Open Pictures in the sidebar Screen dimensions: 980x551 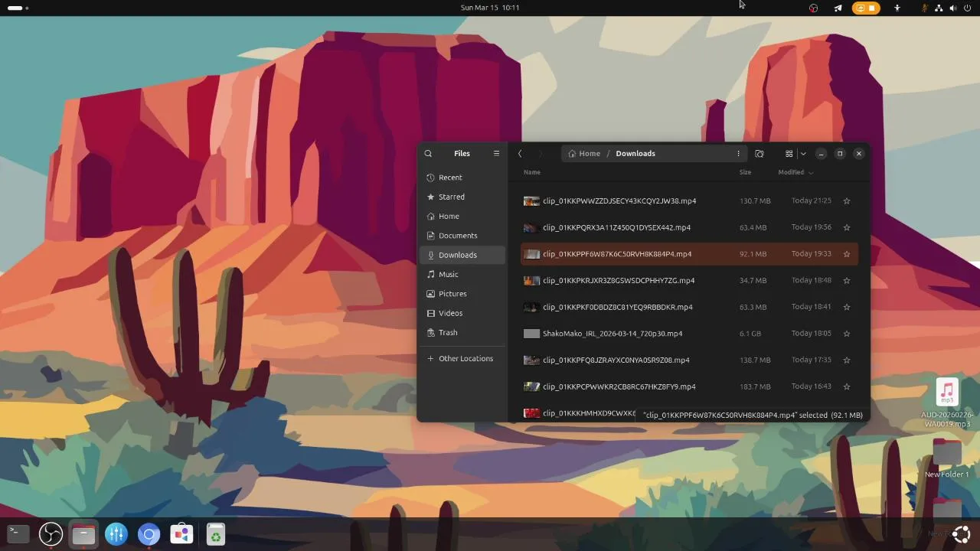pos(462,294)
